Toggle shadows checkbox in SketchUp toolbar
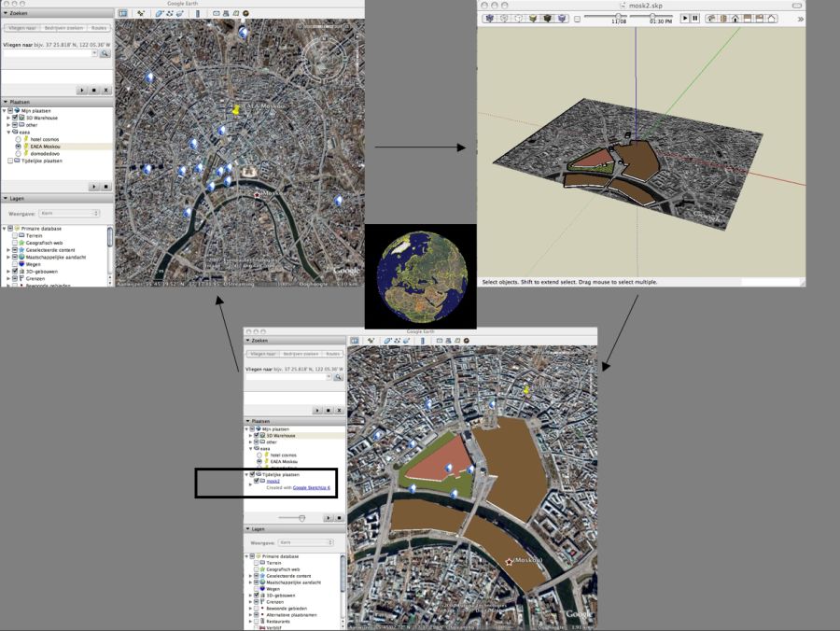840x631 pixels. 577,19
